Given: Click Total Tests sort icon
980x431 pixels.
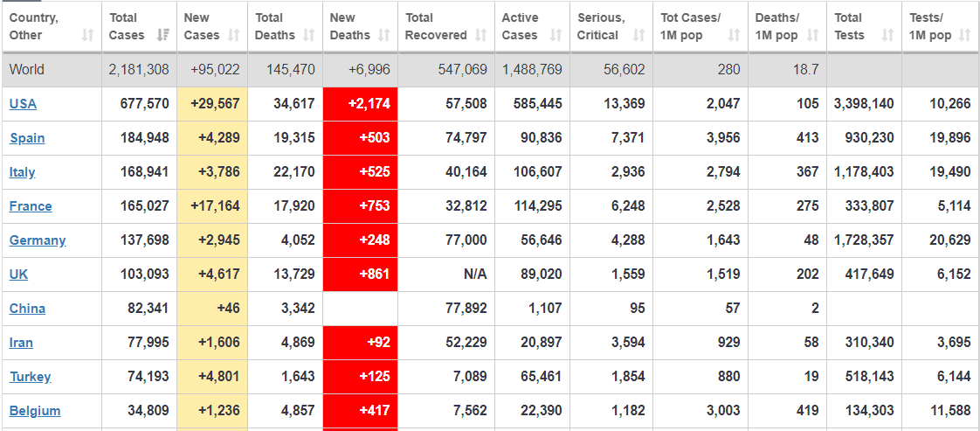Looking at the screenshot, I should [x=887, y=36].
